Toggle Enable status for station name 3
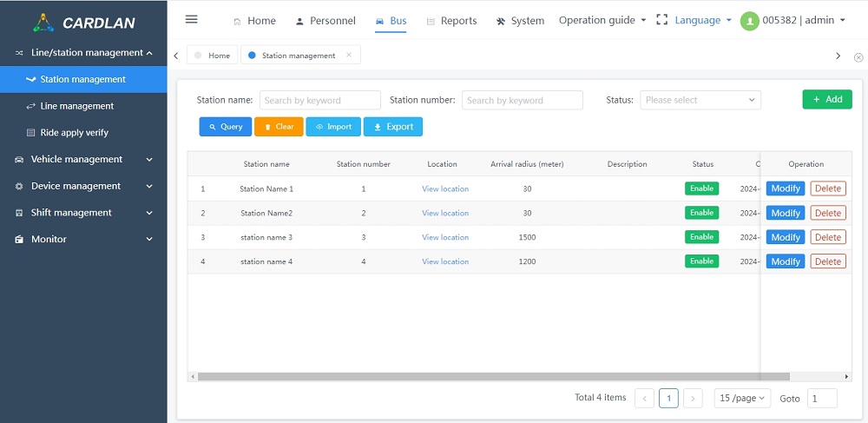 coord(701,237)
